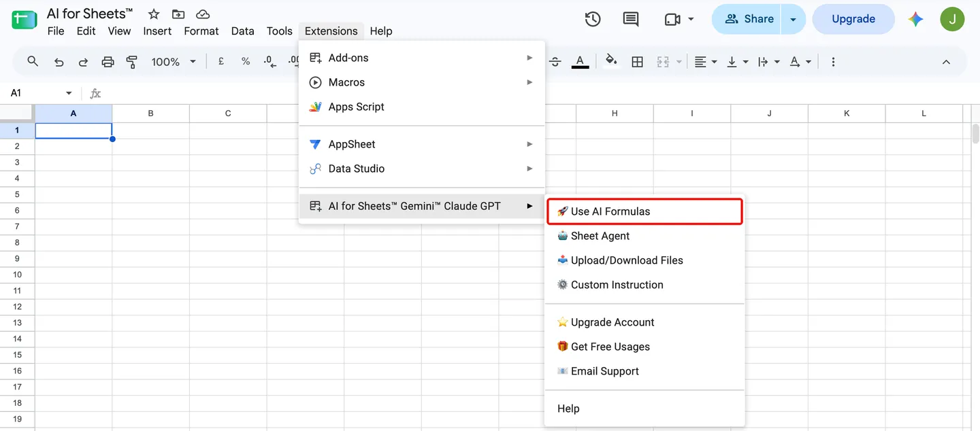Open the Share dropdown arrow
980x431 pixels.
pos(794,19)
